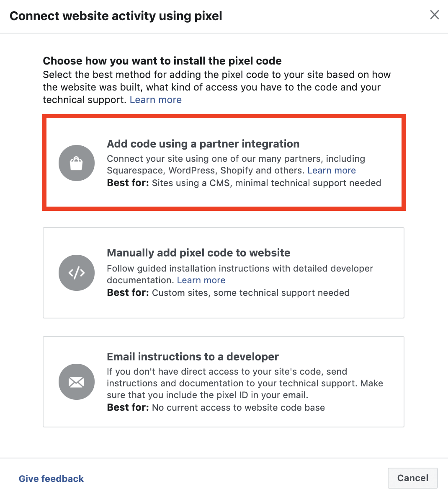Click 'Best for: No current access' line
448x497 pixels.
click(216, 408)
